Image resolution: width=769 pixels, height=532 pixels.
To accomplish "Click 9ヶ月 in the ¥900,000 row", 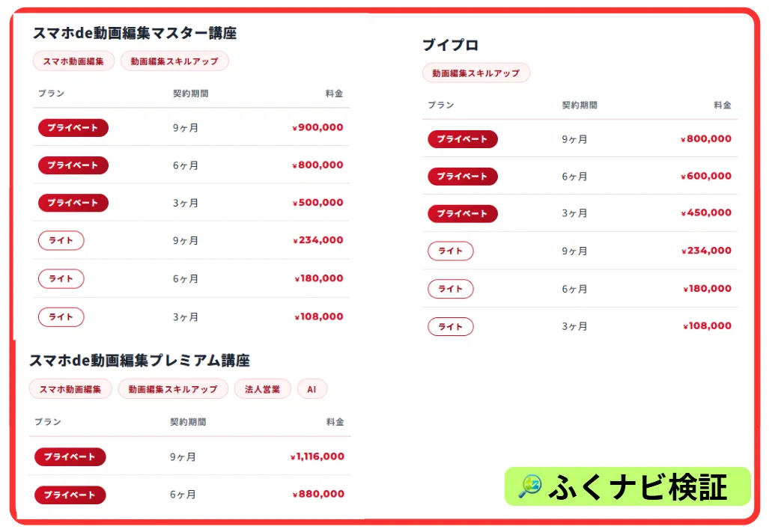I will [x=186, y=128].
